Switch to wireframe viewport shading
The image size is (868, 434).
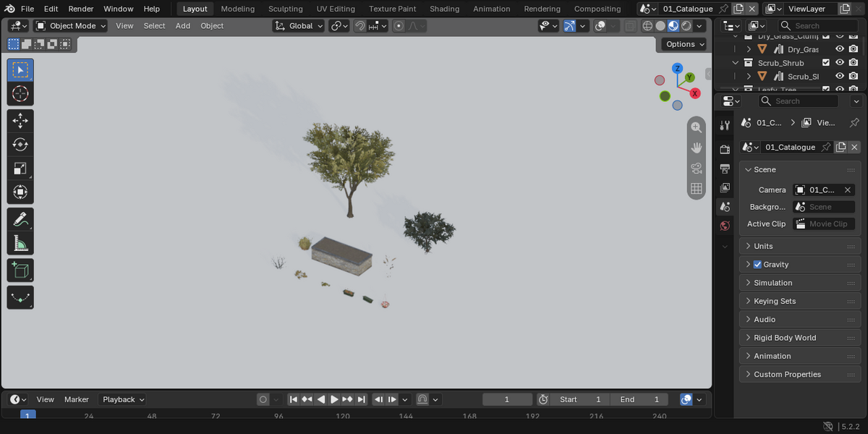[647, 26]
